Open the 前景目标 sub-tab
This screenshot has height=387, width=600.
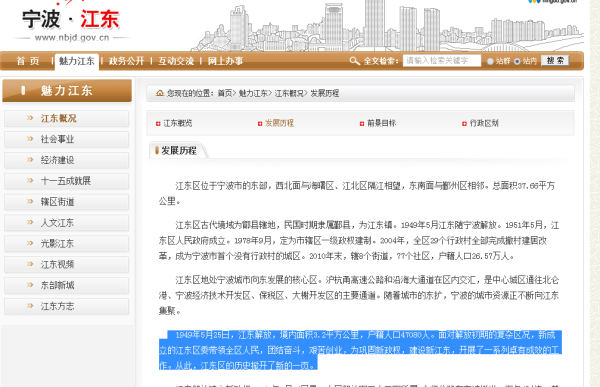tap(382, 123)
